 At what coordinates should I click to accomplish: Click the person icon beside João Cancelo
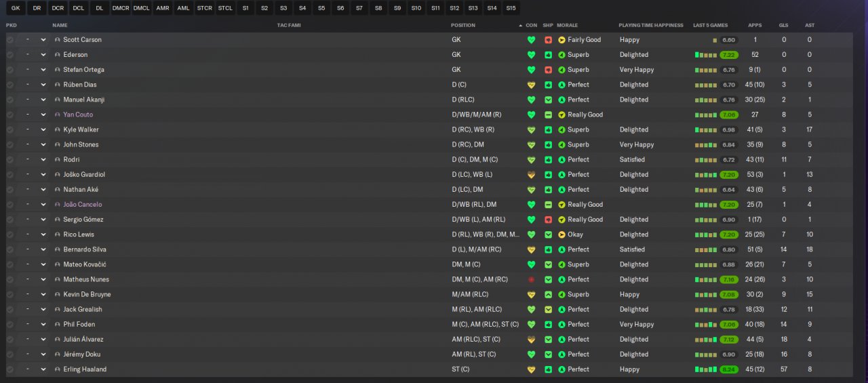click(58, 205)
